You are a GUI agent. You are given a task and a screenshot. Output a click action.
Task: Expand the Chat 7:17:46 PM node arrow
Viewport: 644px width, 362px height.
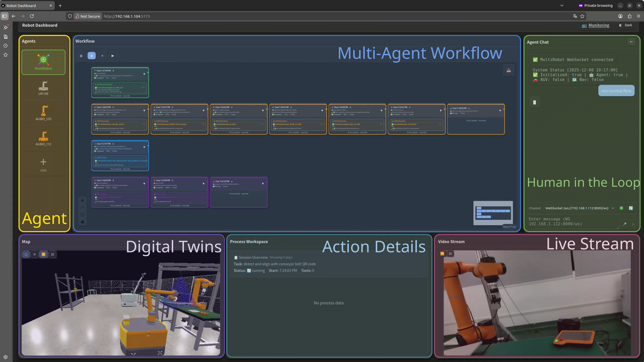click(144, 74)
